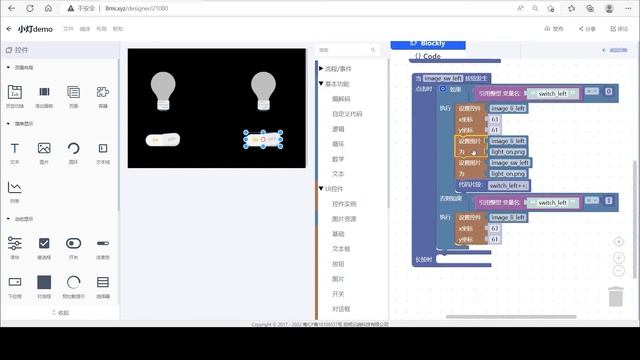Click the link at top-right of Blockly panel
Screen dimensions: 640x360
[x=615, y=50]
